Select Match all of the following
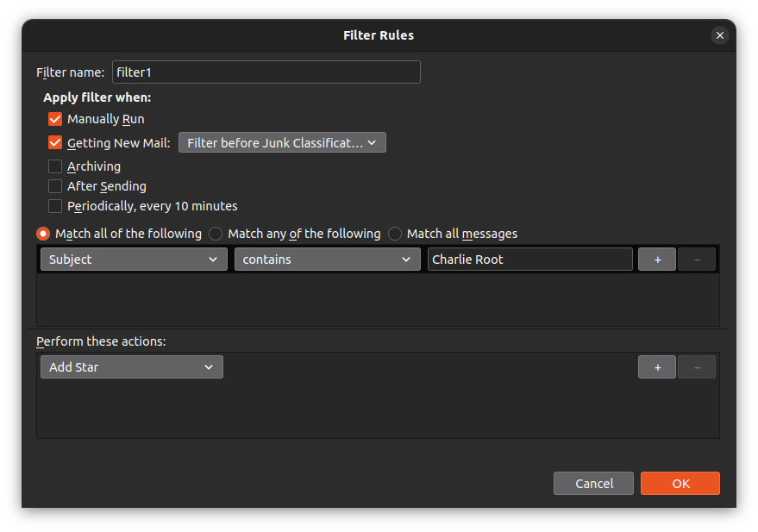The height and width of the screenshot is (532, 758). (43, 234)
